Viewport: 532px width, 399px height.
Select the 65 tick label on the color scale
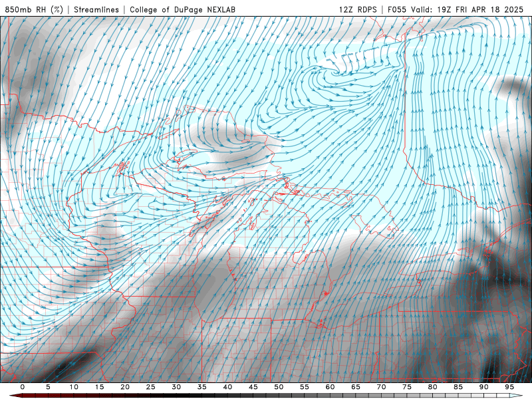356,387
